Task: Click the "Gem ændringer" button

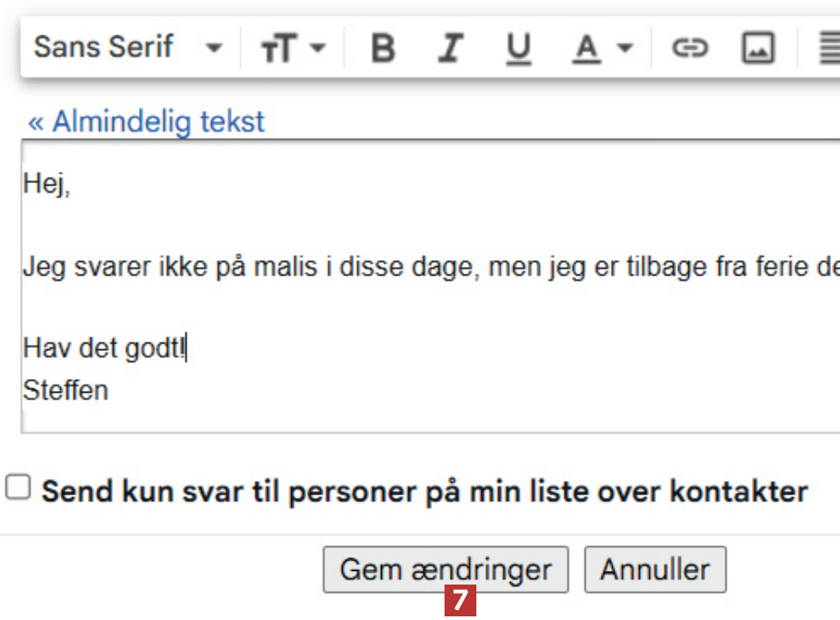Action: pyautogui.click(x=445, y=570)
